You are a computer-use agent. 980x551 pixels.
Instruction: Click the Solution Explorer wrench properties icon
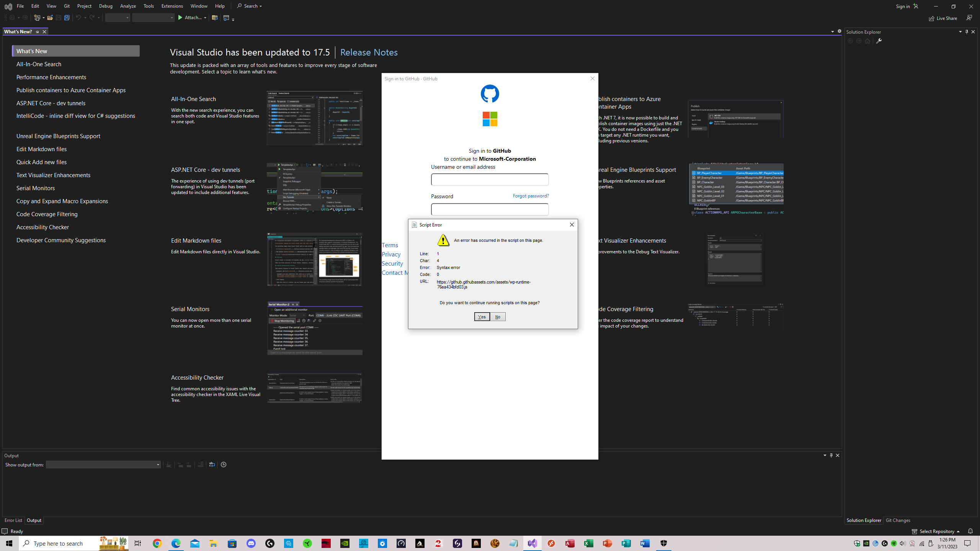[x=879, y=41]
